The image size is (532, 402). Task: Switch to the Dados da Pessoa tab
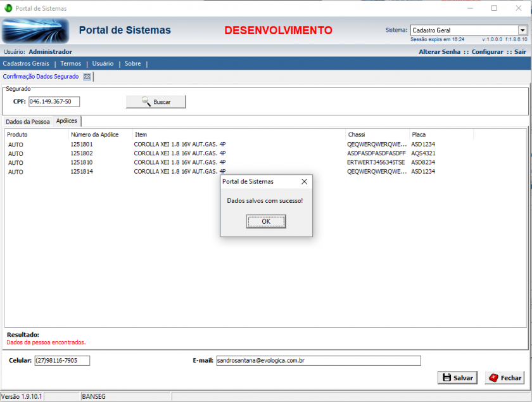point(27,122)
